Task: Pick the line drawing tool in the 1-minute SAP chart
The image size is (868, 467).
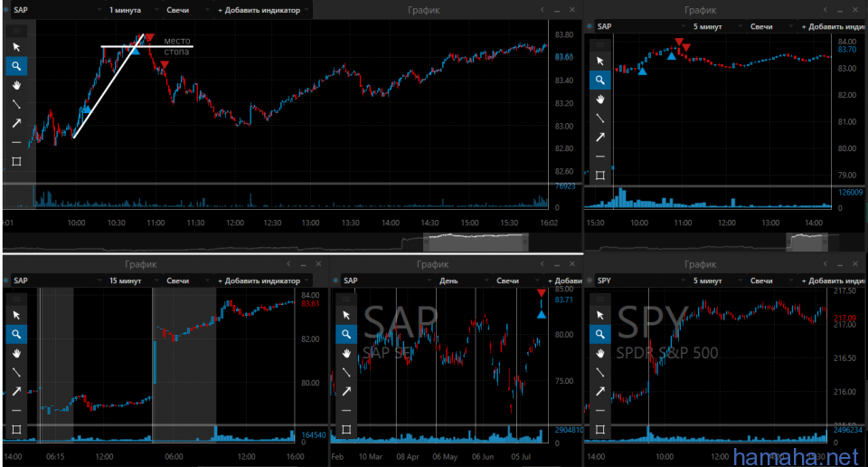Action: pyautogui.click(x=16, y=104)
